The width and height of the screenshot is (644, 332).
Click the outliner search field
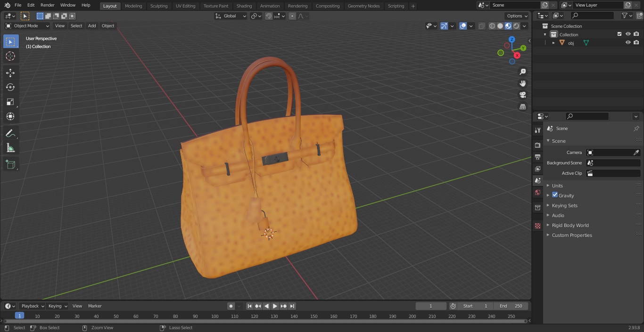(x=592, y=16)
